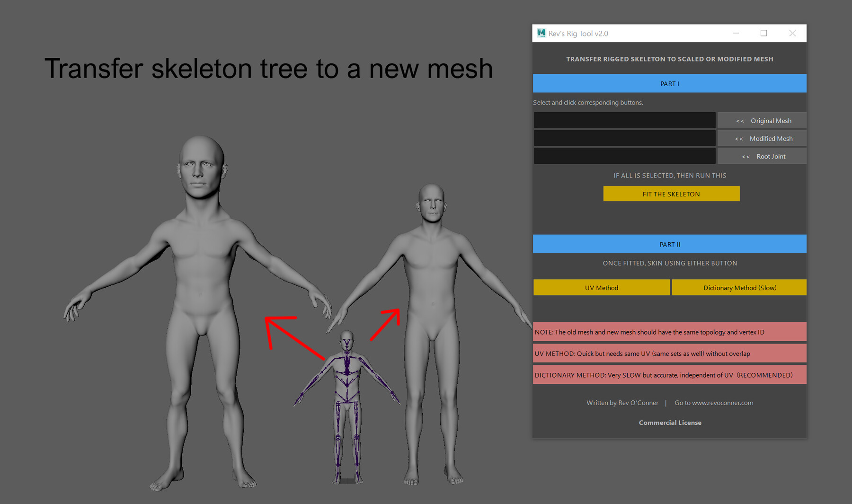Click the UV METHOD warning banner

669,353
